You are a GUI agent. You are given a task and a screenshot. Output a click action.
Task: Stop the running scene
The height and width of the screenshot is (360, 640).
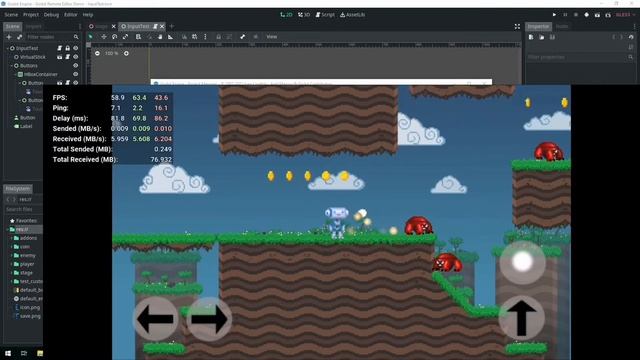pos(576,15)
